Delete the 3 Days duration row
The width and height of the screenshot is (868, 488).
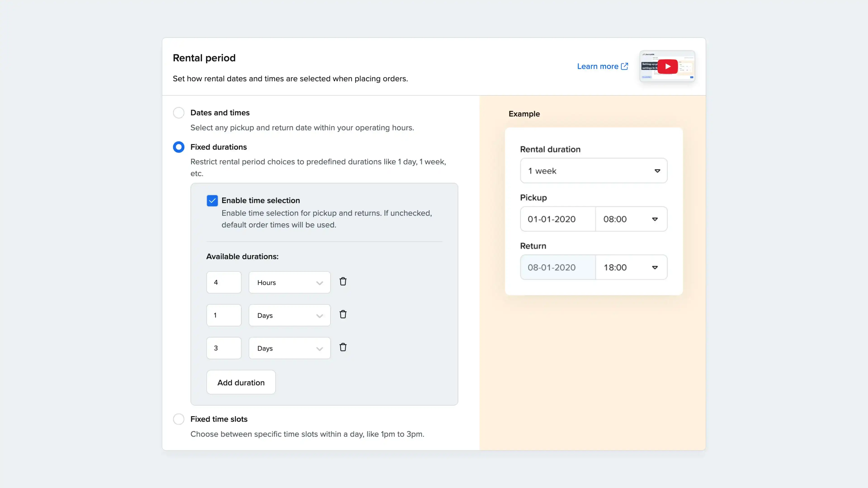click(x=343, y=347)
